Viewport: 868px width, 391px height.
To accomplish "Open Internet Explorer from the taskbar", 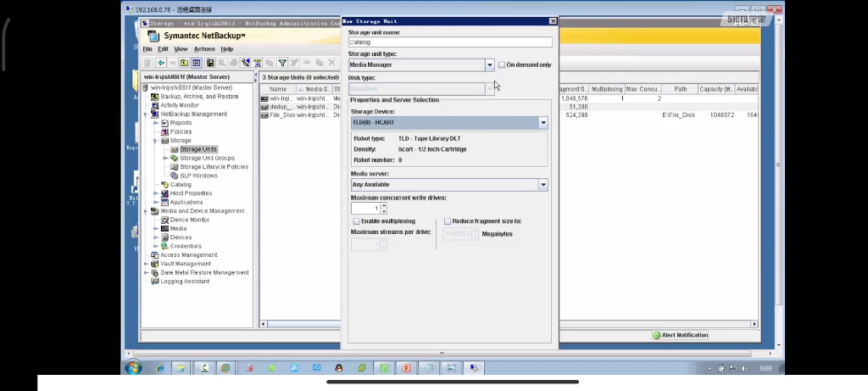I will [160, 368].
